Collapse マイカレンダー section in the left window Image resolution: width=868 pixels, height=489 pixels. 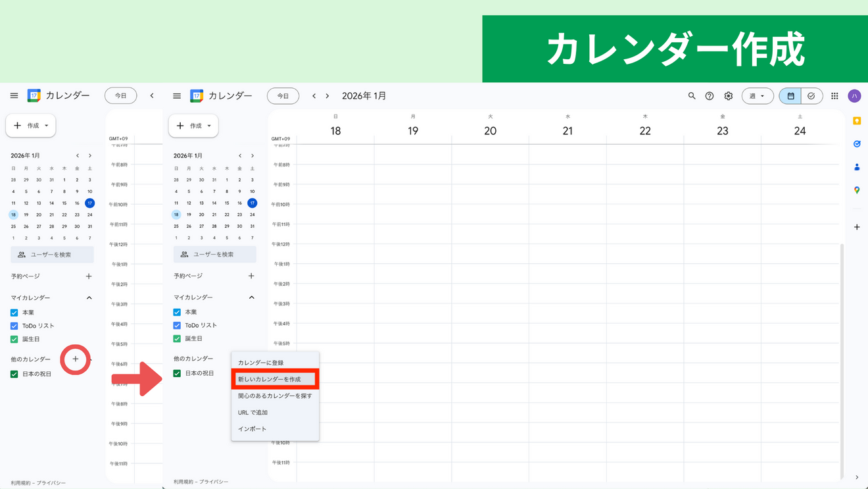click(89, 298)
